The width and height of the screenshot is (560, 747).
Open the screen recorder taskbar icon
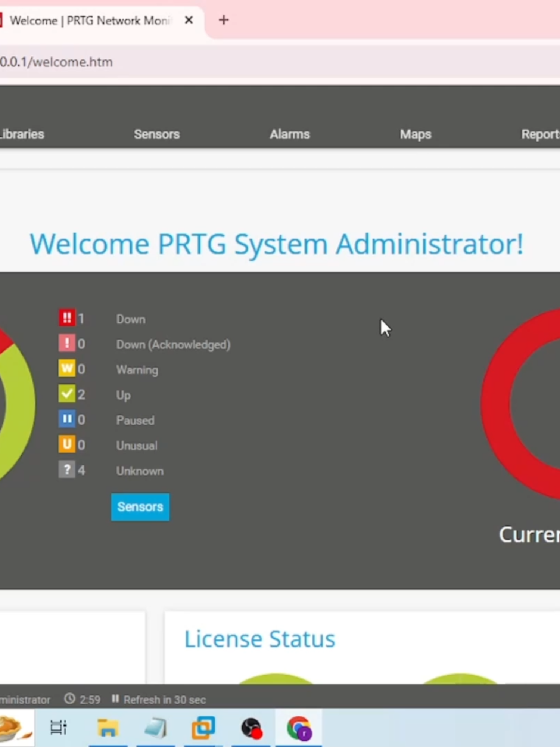click(x=251, y=728)
